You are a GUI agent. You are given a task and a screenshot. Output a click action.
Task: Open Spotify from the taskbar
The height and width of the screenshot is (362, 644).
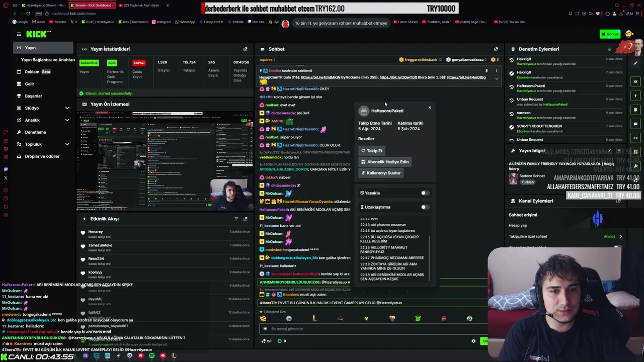pos(151,356)
